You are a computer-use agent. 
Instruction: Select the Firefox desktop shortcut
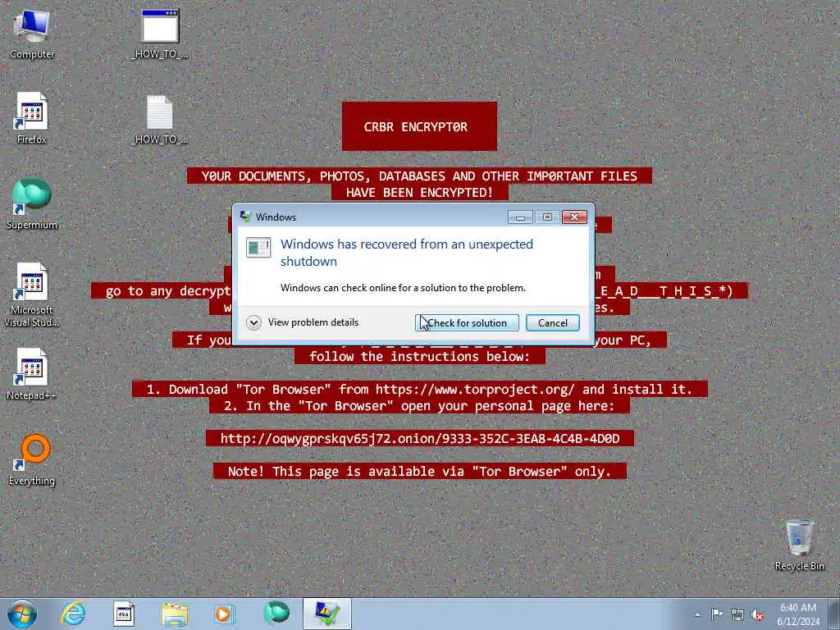pyautogui.click(x=32, y=118)
